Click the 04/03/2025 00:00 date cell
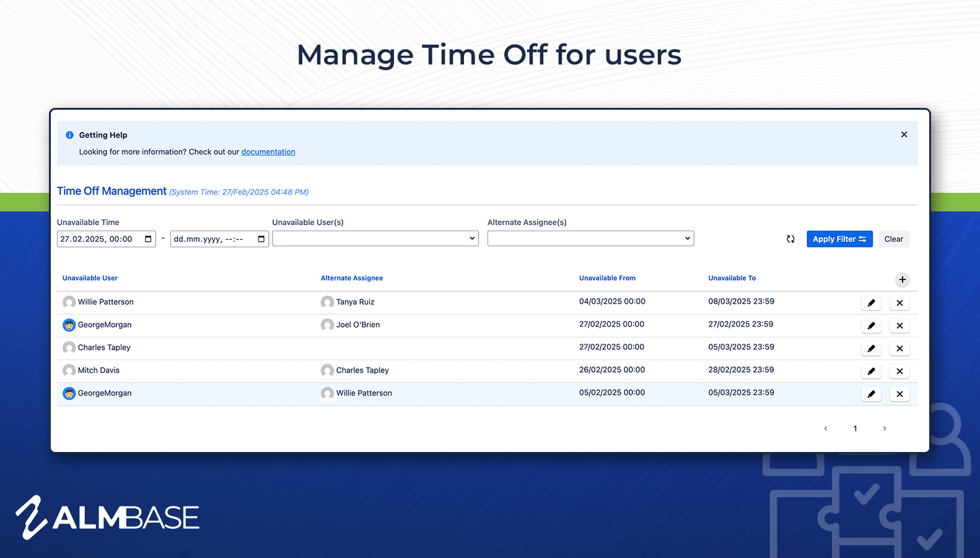This screenshot has height=558, width=980. click(612, 301)
